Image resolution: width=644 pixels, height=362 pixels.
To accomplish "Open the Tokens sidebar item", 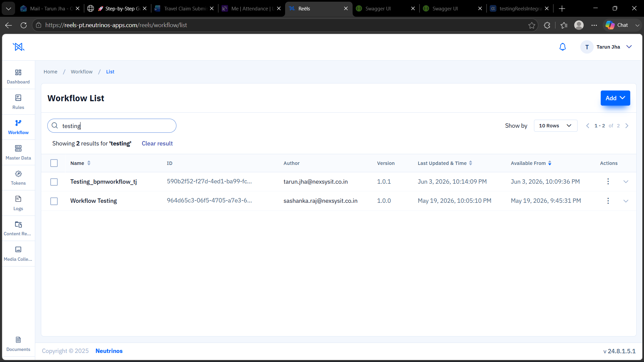I will pyautogui.click(x=18, y=178).
